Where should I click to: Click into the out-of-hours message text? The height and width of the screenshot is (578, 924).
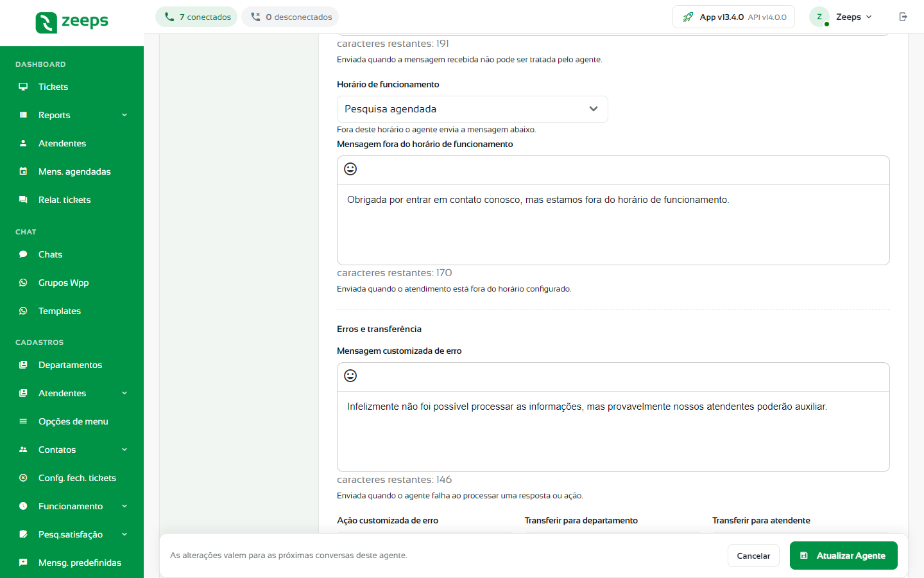tap(613, 225)
